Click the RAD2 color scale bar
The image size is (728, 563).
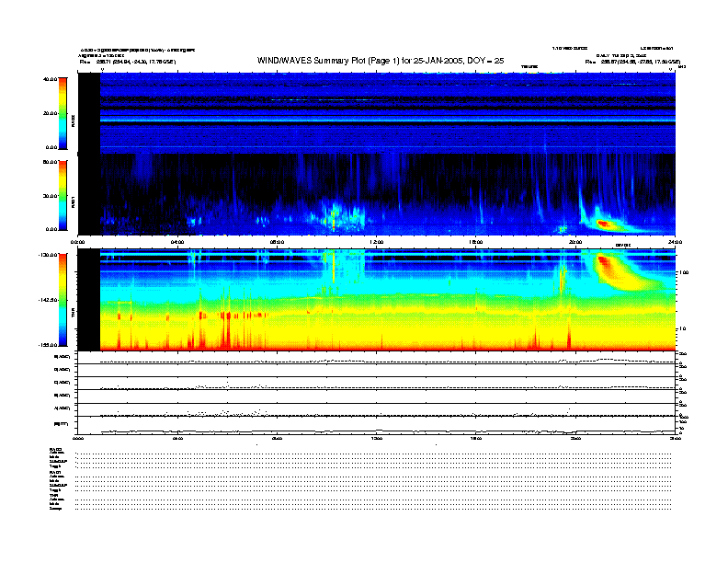(x=63, y=113)
